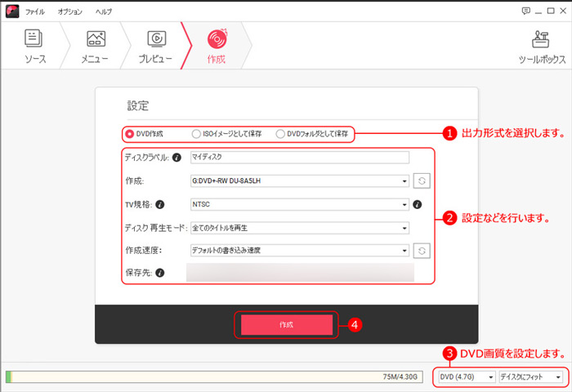Show info icon next to TV規格 label
This screenshot has width=572, height=392.
coord(160,204)
